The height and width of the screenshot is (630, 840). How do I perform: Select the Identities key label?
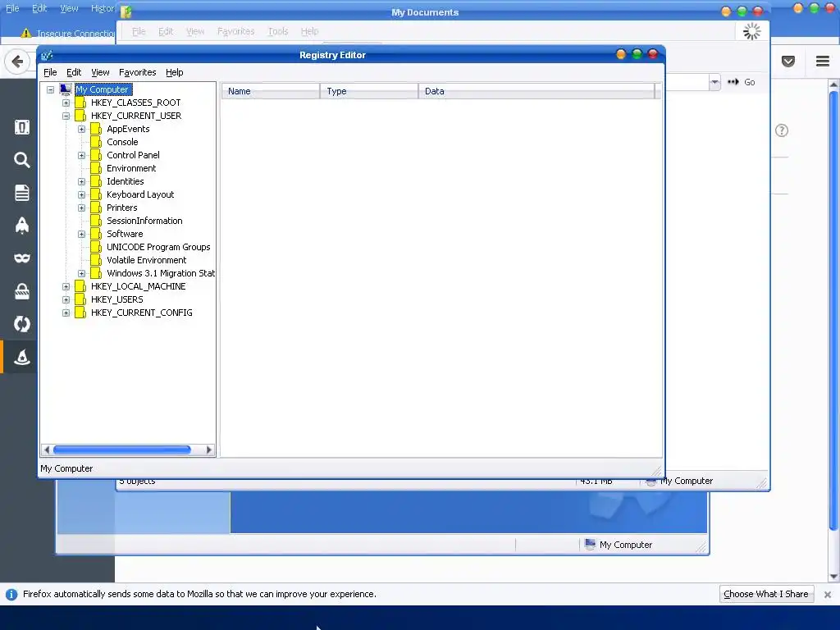(x=125, y=181)
